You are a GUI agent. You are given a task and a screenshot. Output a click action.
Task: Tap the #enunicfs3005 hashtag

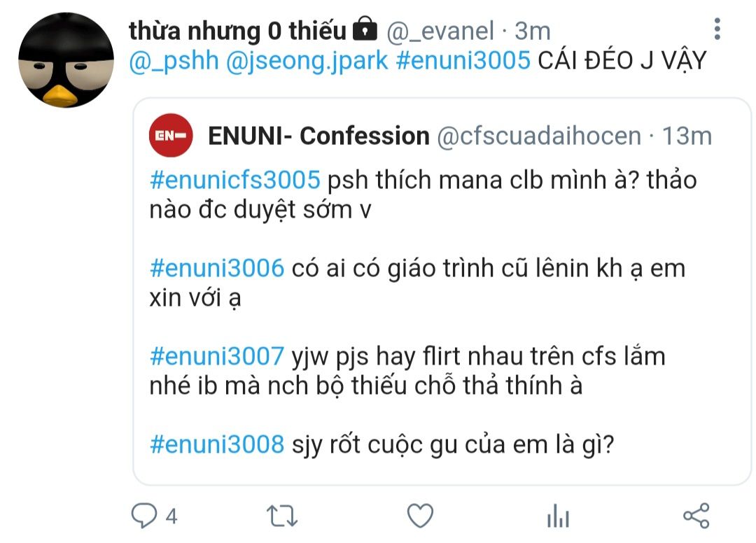pos(234,180)
